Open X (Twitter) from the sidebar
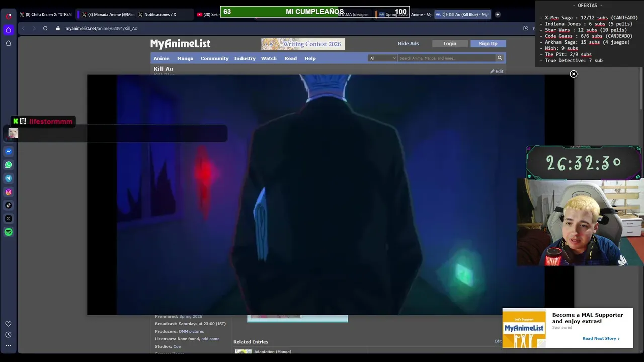The height and width of the screenshot is (362, 644). [9, 219]
